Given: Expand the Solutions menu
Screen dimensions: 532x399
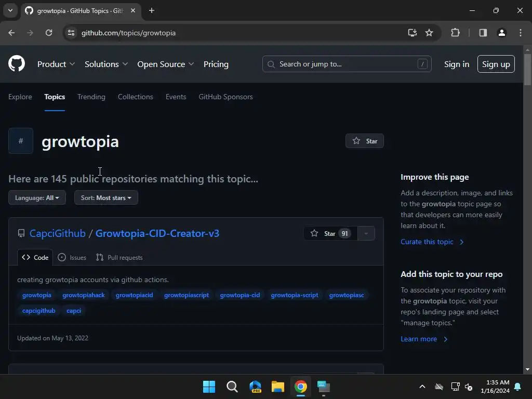Looking at the screenshot, I should [106, 64].
